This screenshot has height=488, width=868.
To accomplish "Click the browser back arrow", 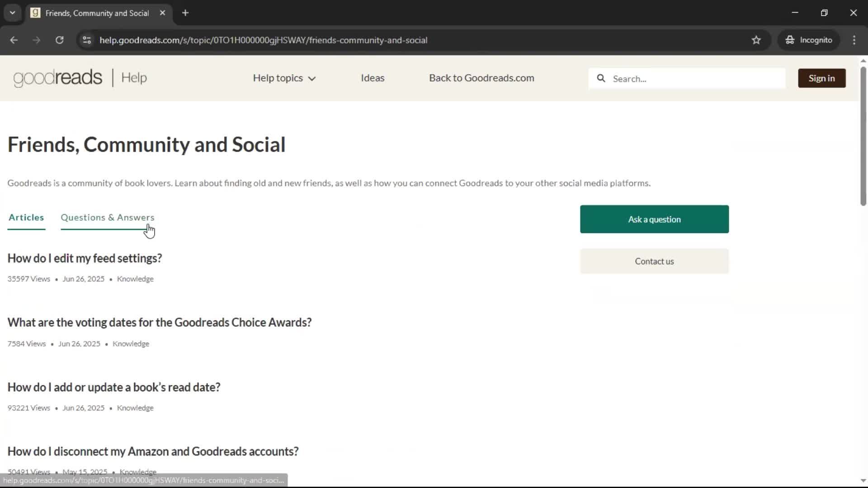I will click(14, 40).
